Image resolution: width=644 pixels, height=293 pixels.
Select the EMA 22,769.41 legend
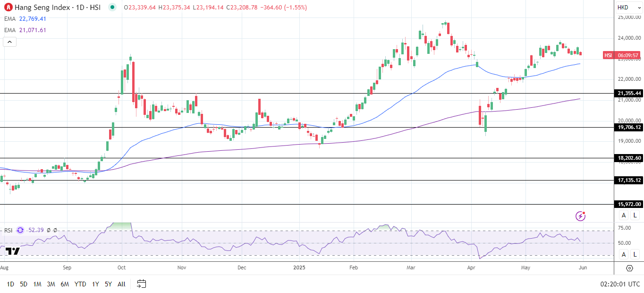(25, 19)
